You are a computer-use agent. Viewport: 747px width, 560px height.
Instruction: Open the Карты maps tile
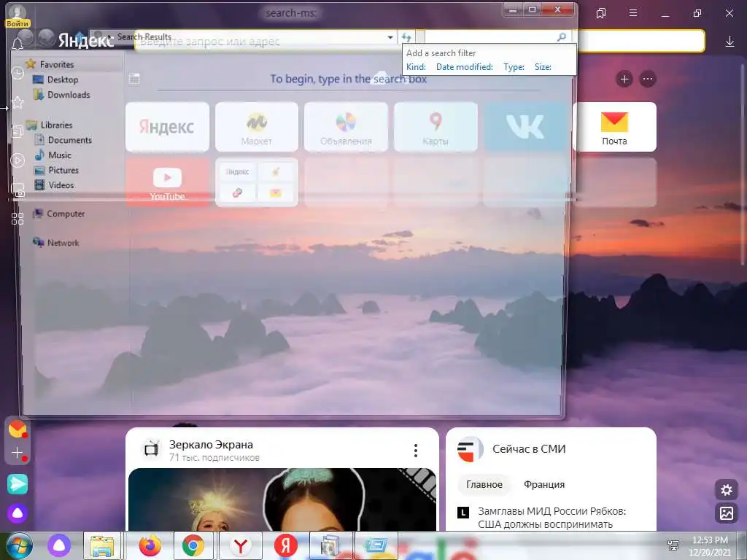(436, 127)
